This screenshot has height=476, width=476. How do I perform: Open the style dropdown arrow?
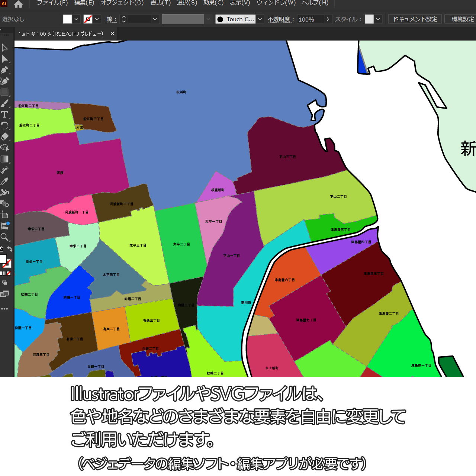click(x=378, y=19)
